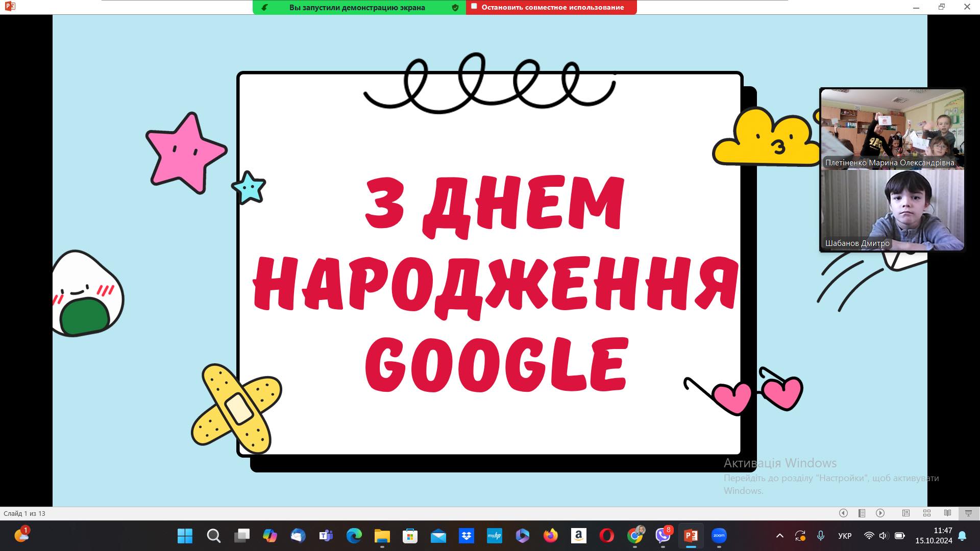The image size is (980, 551).
Task: Open Firefox from the taskbar
Action: coord(550,536)
